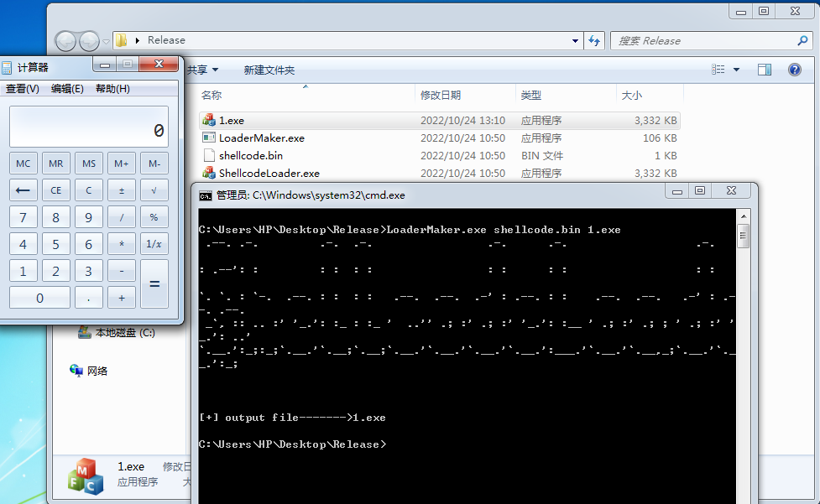
Task: Click the 1.exe file icon in list
Action: tap(209, 120)
